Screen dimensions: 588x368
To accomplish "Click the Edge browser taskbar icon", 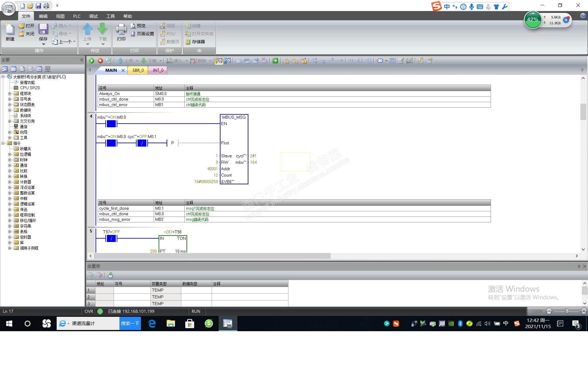I will click(x=152, y=324).
